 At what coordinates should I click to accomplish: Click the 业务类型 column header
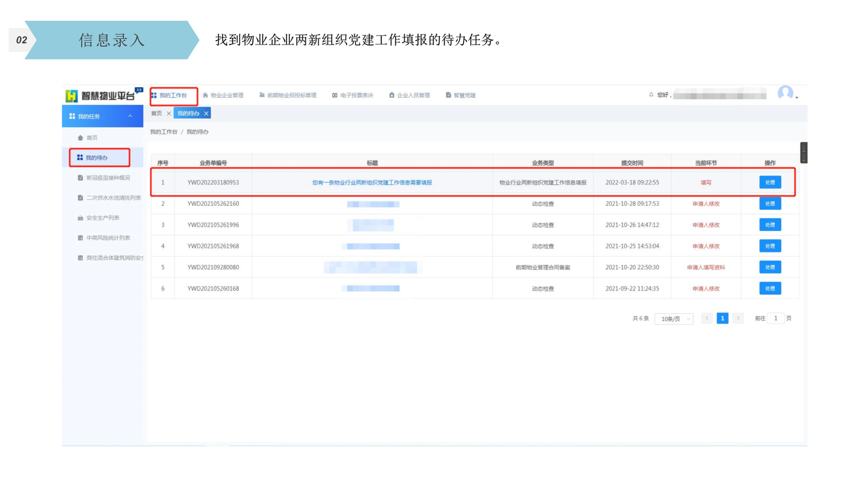pyautogui.click(x=542, y=163)
